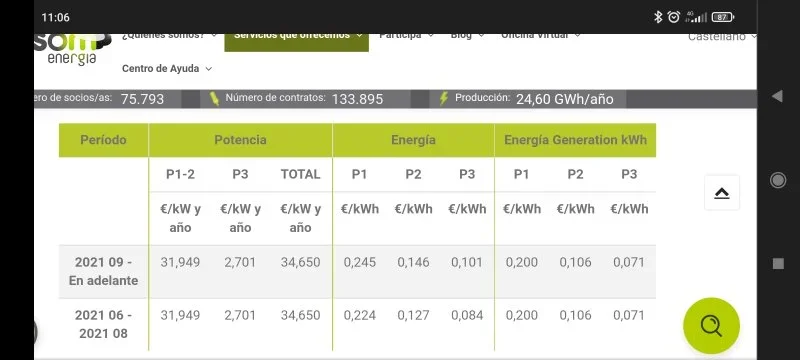Select the 0,084 energy price cell
The width and height of the screenshot is (800, 360).
click(467, 315)
